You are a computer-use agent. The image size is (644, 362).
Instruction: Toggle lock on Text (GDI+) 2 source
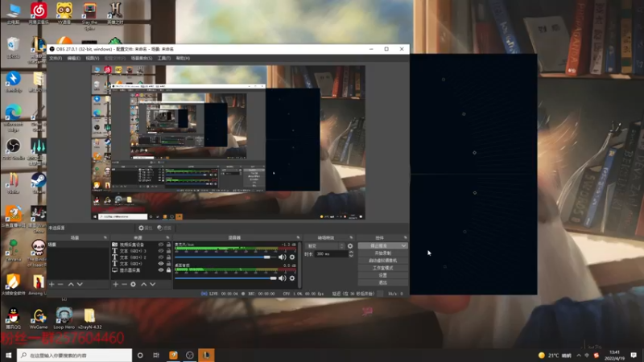tap(168, 257)
